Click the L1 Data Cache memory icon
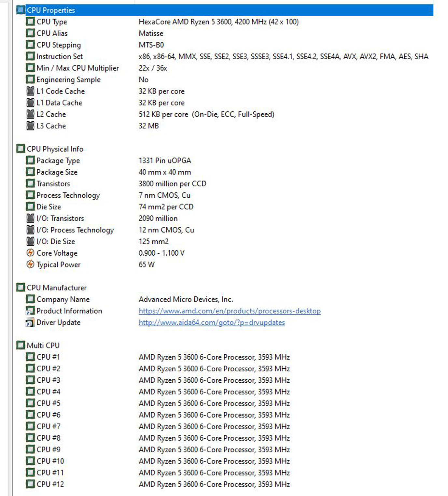 tap(30, 102)
